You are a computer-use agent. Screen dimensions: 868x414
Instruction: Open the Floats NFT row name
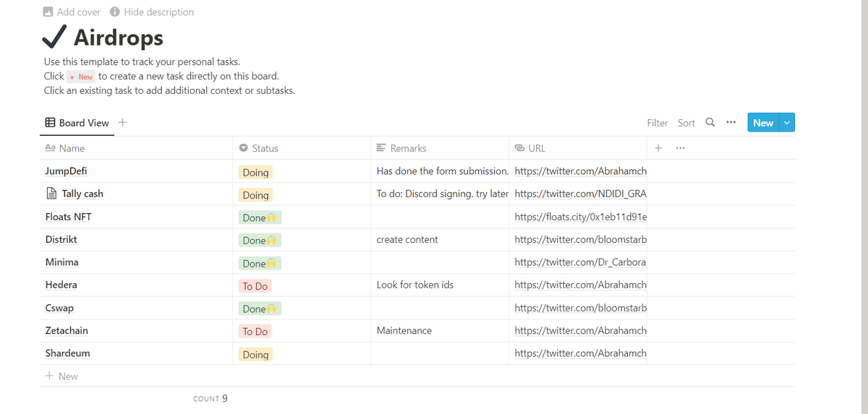[x=68, y=217]
